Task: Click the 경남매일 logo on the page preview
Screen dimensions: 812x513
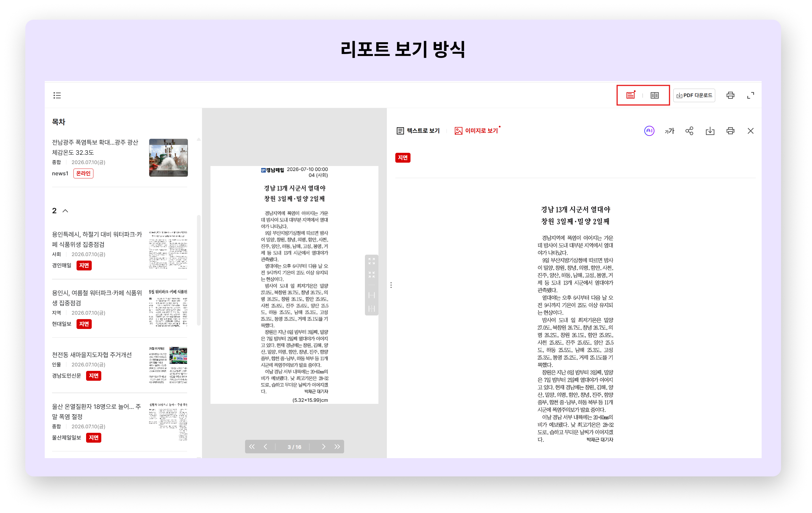Action: click(272, 170)
